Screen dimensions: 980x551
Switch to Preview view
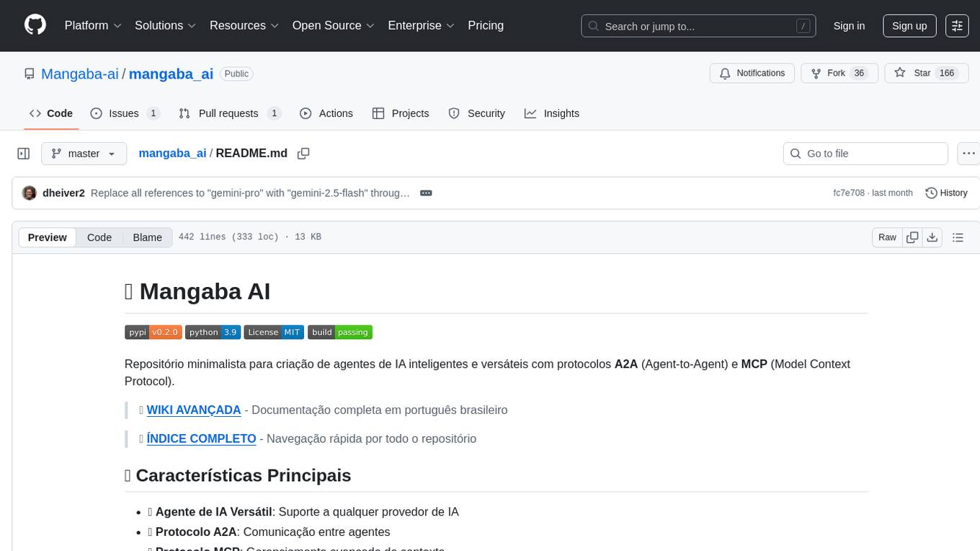(x=48, y=237)
